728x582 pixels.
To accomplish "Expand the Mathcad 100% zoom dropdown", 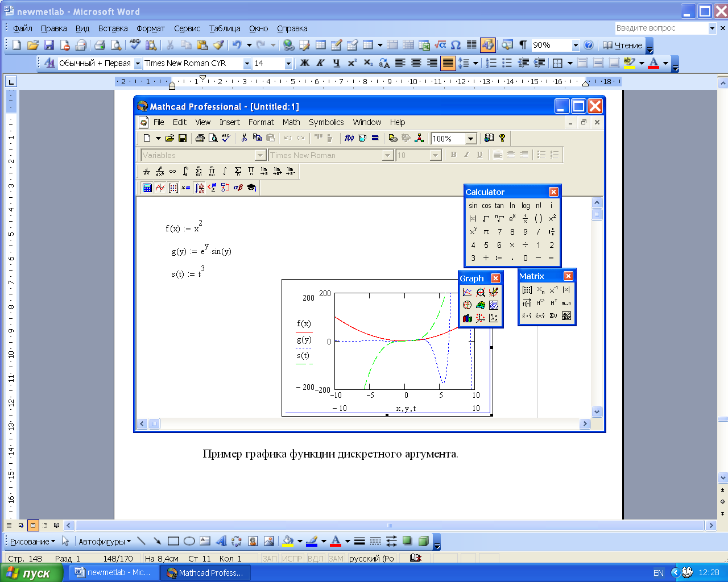I will click(470, 139).
